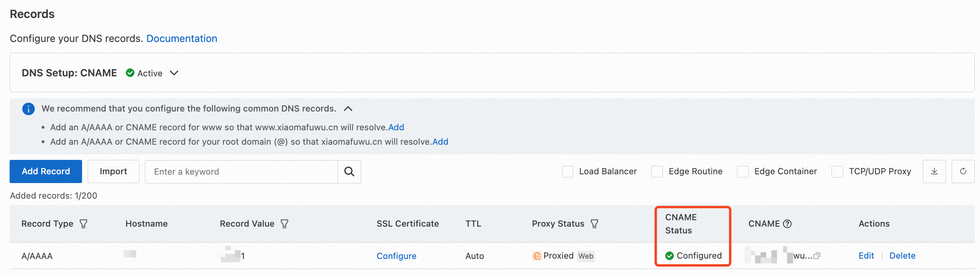The height and width of the screenshot is (275, 980).
Task: Toggle the TCP/UDP Proxy checkbox
Action: [837, 172]
